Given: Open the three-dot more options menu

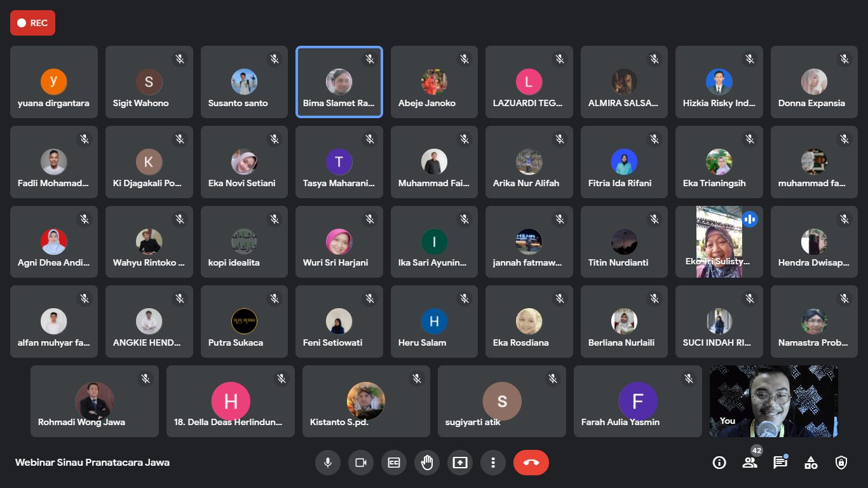Looking at the screenshot, I should coord(493,463).
